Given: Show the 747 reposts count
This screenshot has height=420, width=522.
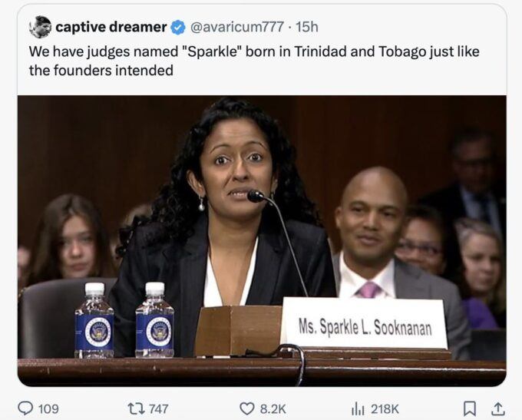Looking at the screenshot, I should [158, 408].
